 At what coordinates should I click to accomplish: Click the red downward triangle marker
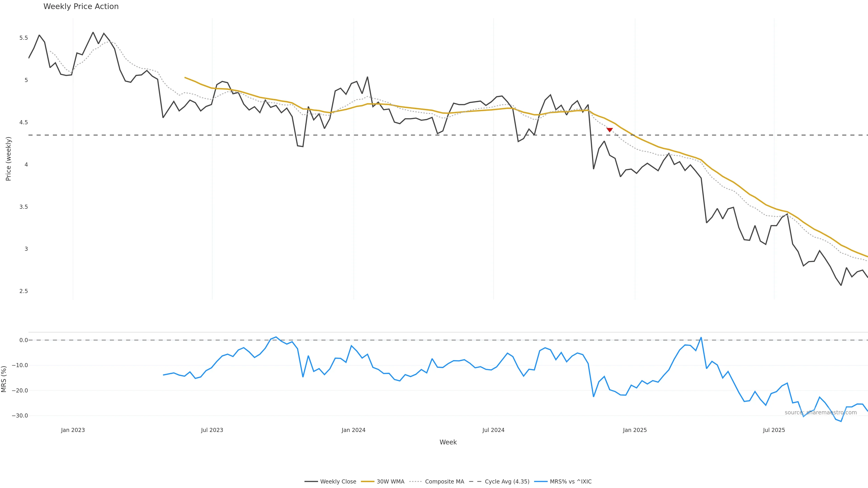point(610,130)
